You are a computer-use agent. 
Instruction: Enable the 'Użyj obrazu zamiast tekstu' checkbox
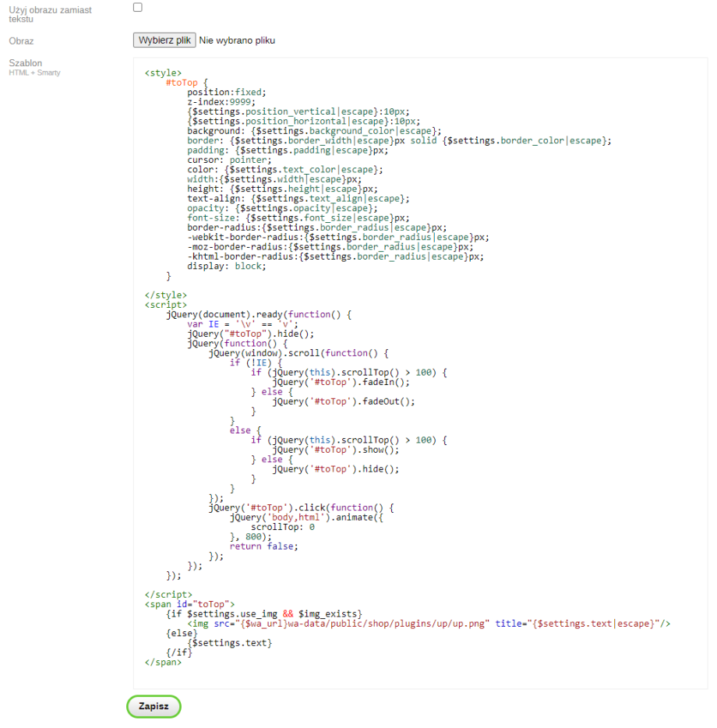click(x=138, y=7)
